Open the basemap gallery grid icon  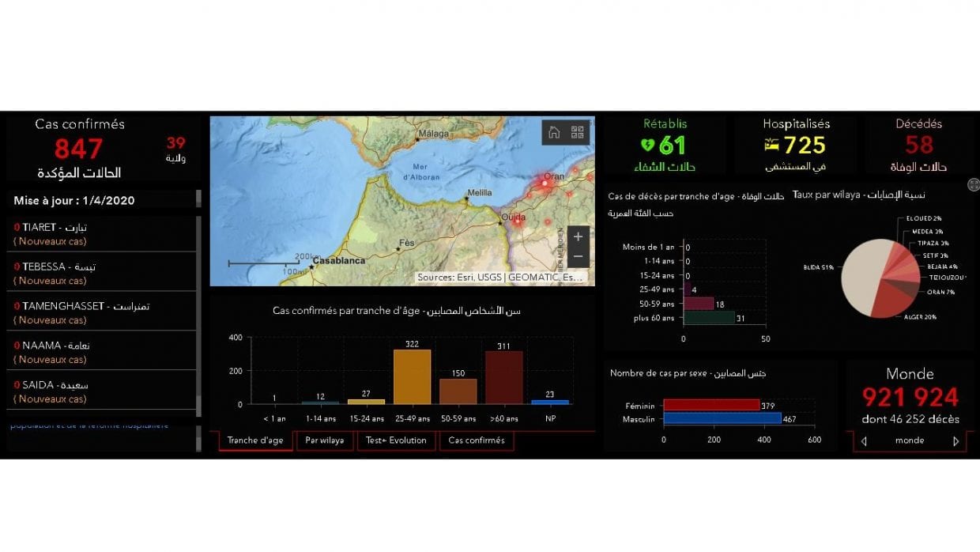(x=577, y=132)
